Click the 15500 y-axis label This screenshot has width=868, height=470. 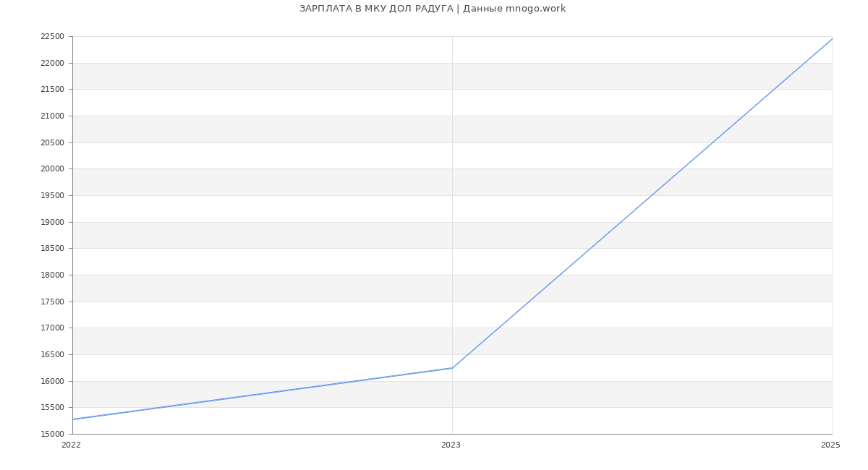pyautogui.click(x=52, y=408)
